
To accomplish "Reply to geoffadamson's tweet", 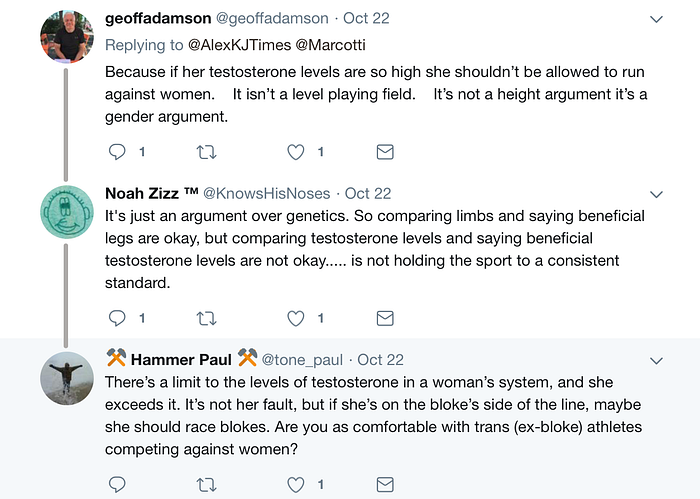I will (x=117, y=152).
